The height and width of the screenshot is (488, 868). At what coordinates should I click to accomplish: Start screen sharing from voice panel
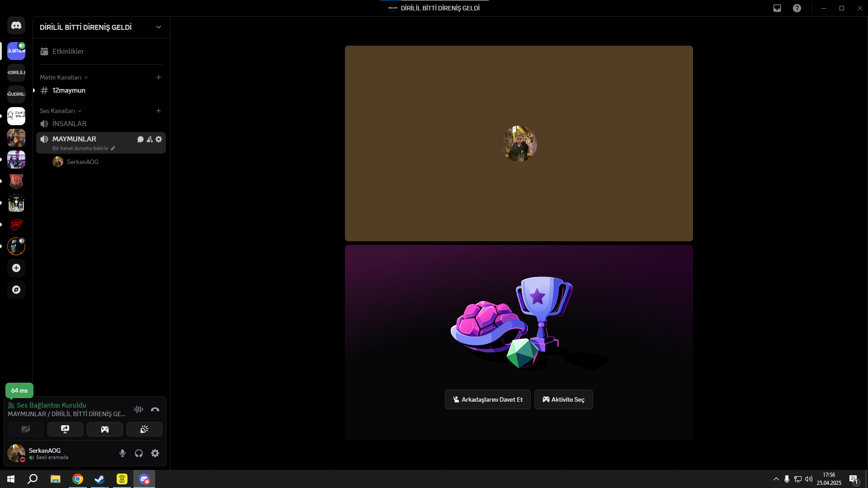coord(65,429)
